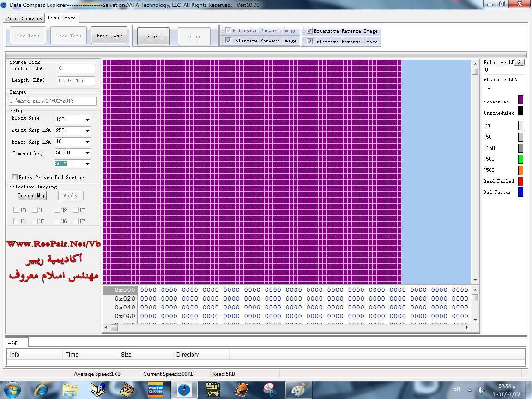The height and width of the screenshot is (399, 532).
Task: Click the Initial LBA input field
Action: 76,68
